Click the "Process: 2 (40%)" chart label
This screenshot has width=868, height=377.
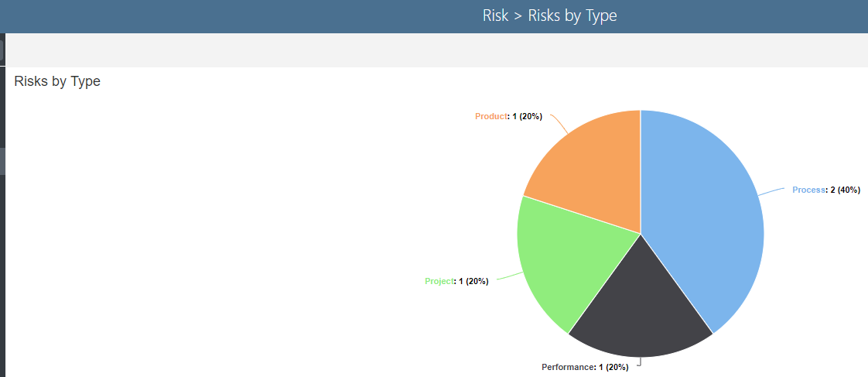click(x=825, y=190)
